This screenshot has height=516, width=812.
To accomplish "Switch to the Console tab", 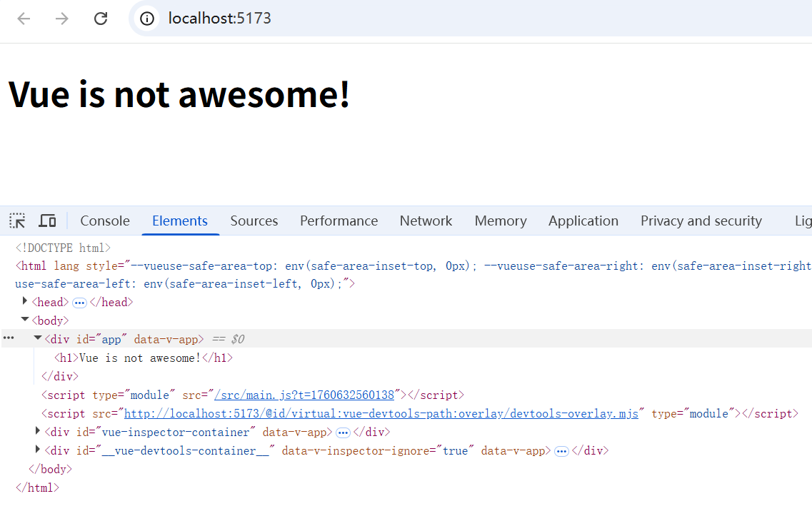I will 105,221.
